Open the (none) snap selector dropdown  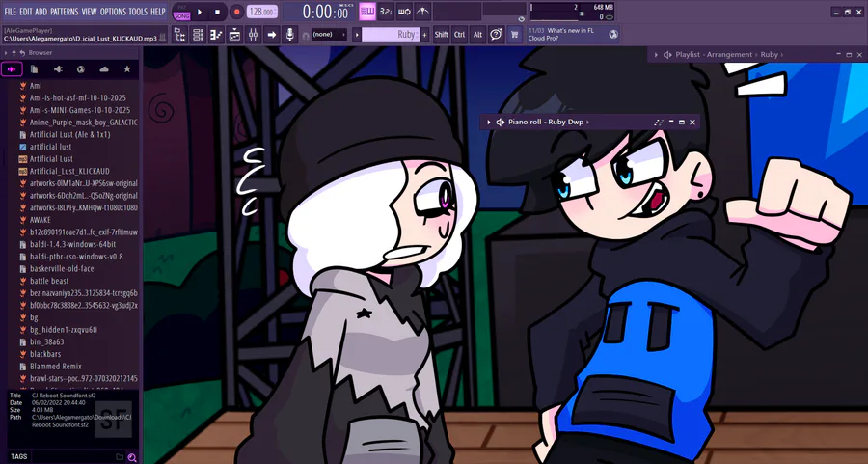(329, 35)
